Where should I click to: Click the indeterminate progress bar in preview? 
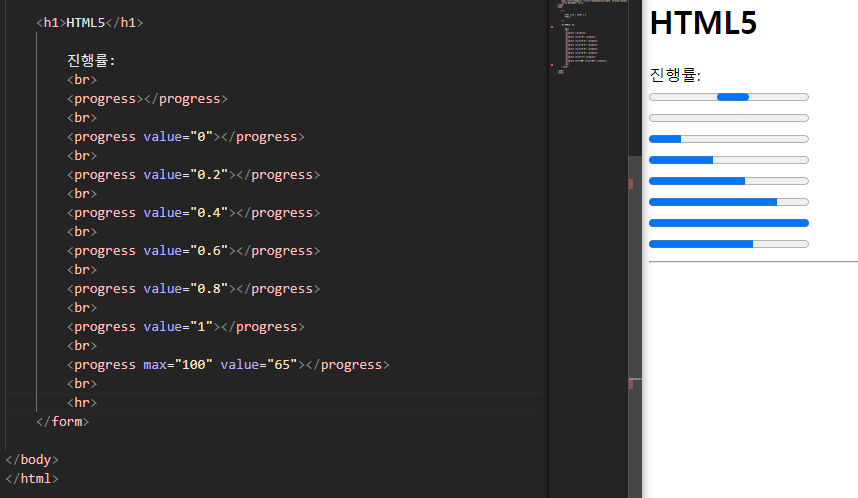point(728,97)
